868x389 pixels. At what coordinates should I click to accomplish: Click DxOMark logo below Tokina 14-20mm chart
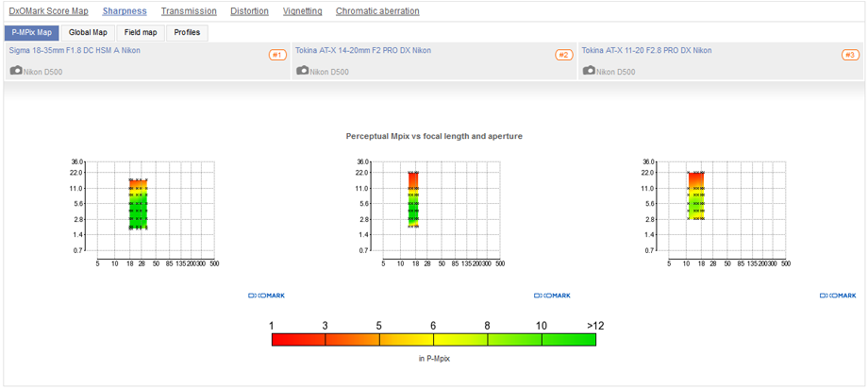(552, 296)
